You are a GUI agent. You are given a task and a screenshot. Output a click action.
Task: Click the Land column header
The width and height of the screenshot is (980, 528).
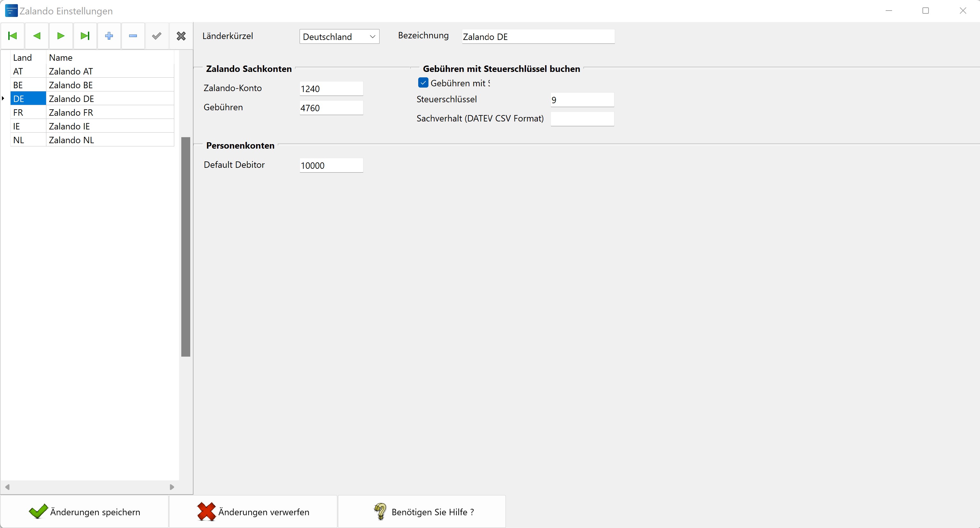(28, 58)
